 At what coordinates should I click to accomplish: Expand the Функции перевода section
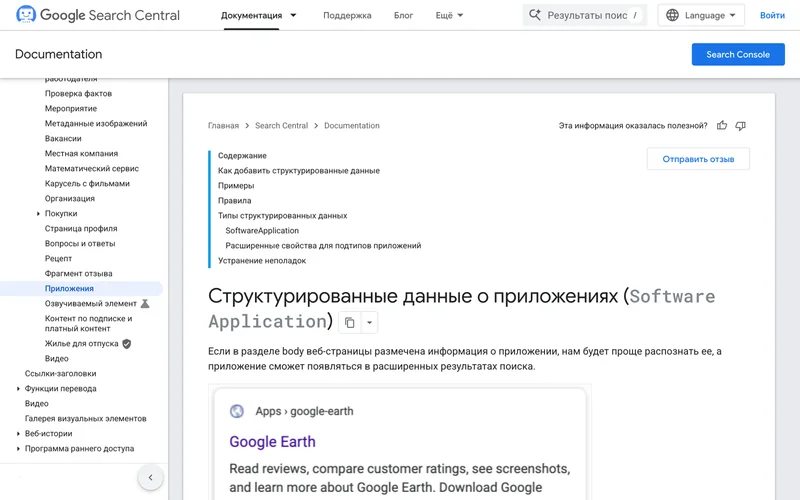pyautogui.click(x=18, y=389)
